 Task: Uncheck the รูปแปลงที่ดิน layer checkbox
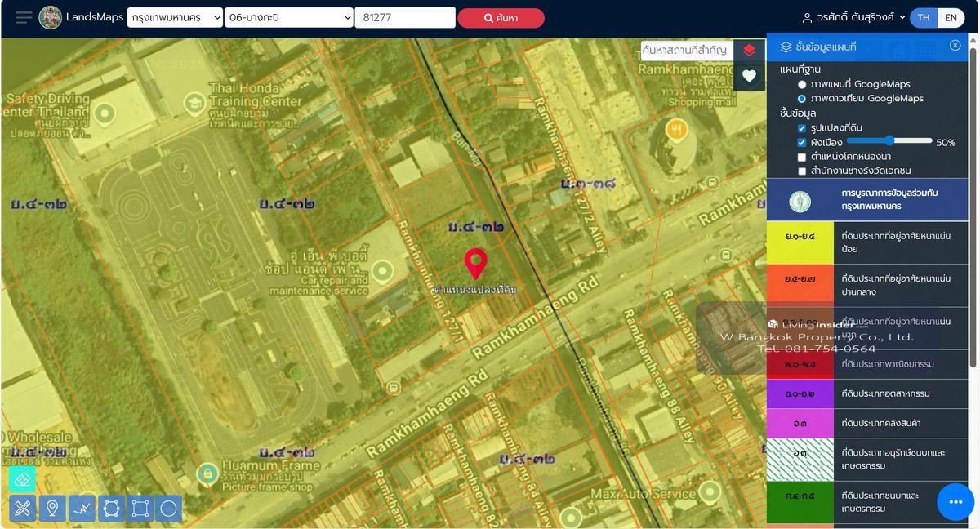click(x=802, y=128)
